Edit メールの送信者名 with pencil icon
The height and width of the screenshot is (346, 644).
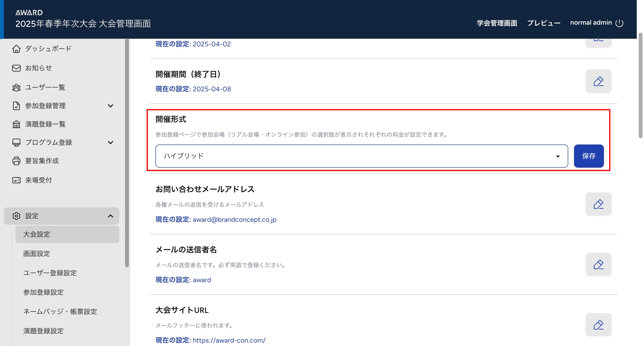click(598, 264)
